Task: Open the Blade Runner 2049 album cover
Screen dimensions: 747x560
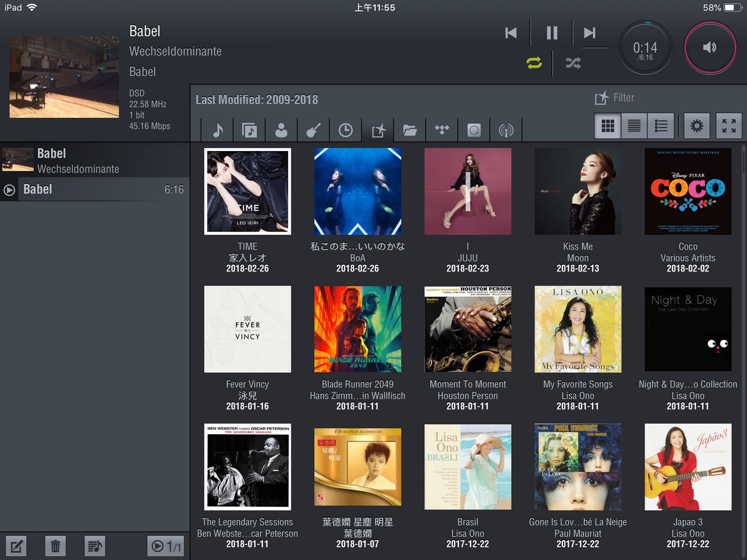Action: [357, 329]
